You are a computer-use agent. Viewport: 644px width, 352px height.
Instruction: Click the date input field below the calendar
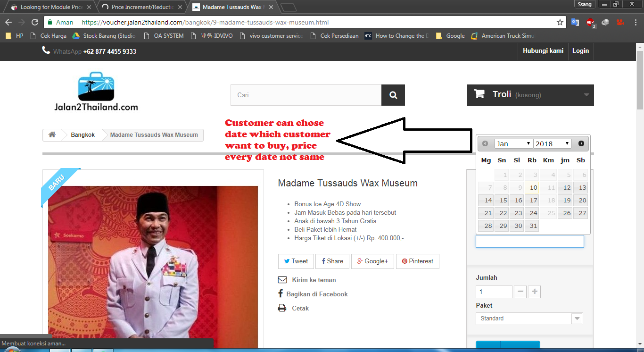tap(529, 241)
